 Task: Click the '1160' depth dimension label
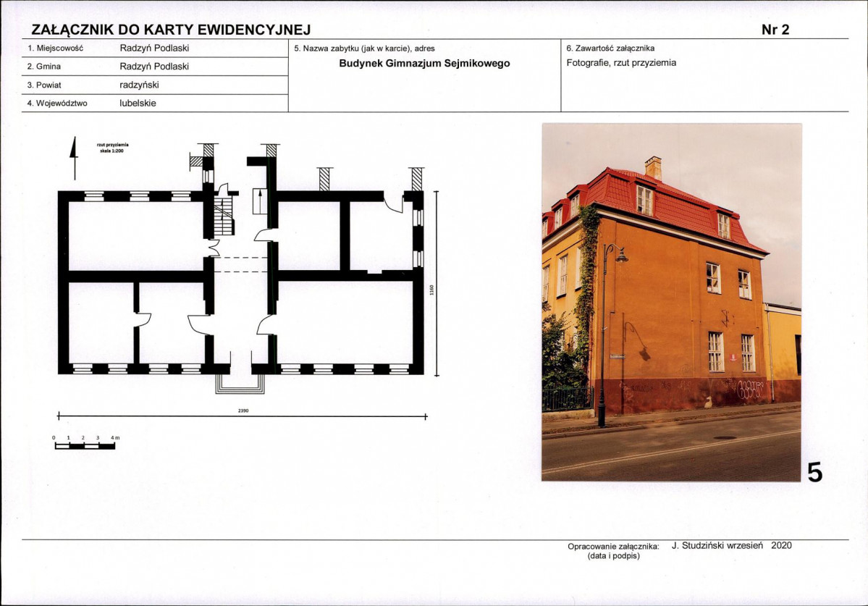point(431,290)
